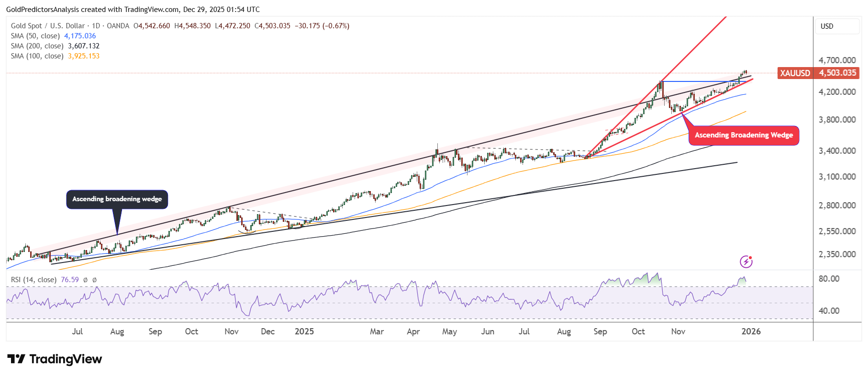
Task: Select the dark Ascending broadening wedge callout
Action: point(117,199)
